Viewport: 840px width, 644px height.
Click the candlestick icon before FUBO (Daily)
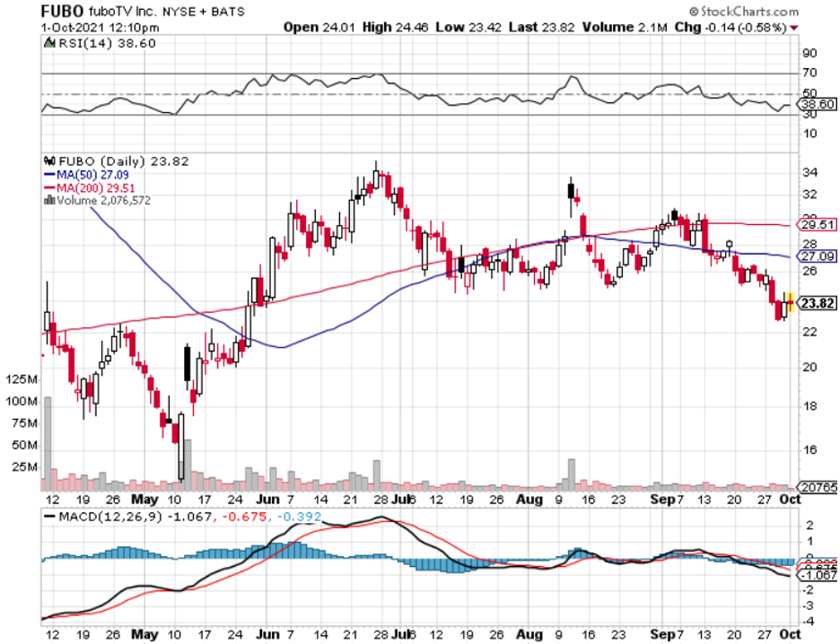pos(50,161)
